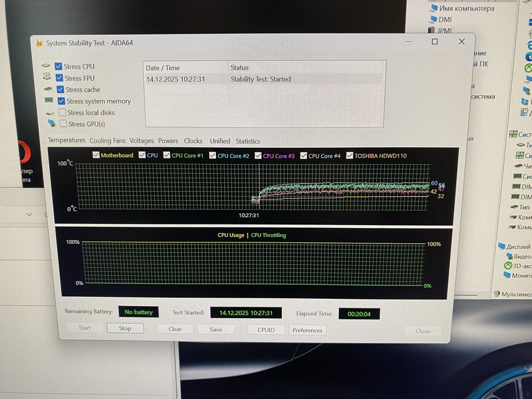Click the monitor icon beside Stress GPU(s)

pos(51,123)
